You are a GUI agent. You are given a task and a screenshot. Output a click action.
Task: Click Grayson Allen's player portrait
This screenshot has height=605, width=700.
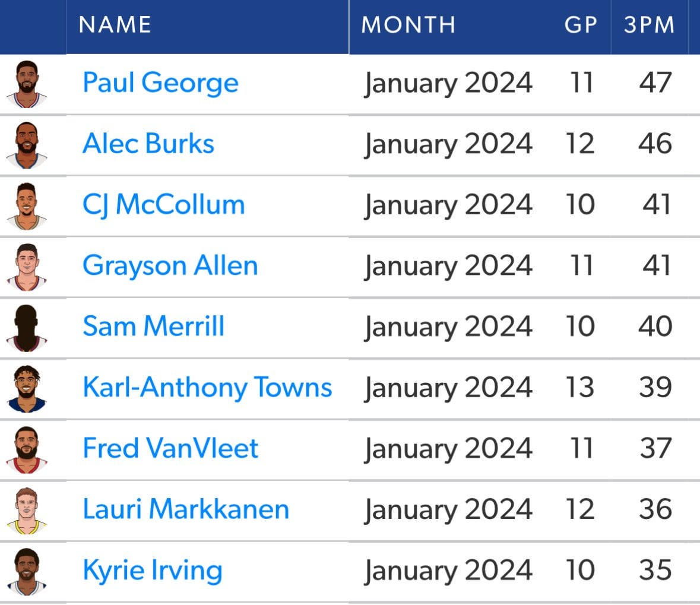(27, 267)
